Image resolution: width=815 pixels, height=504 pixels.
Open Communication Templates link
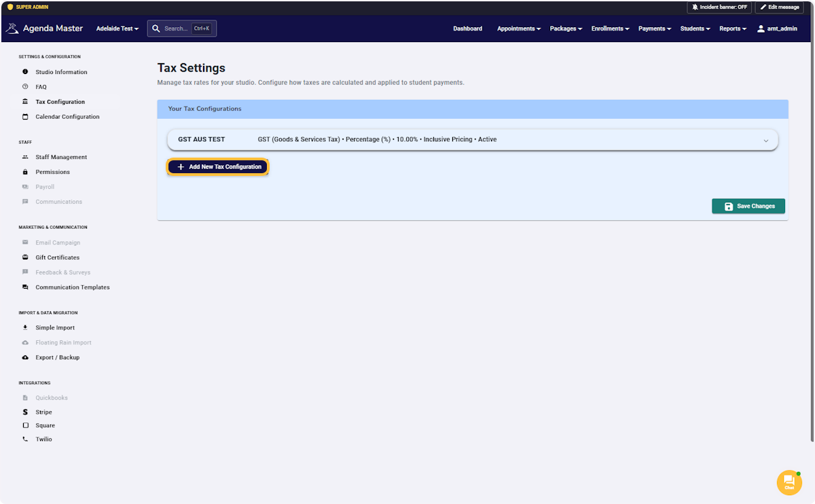click(x=73, y=287)
